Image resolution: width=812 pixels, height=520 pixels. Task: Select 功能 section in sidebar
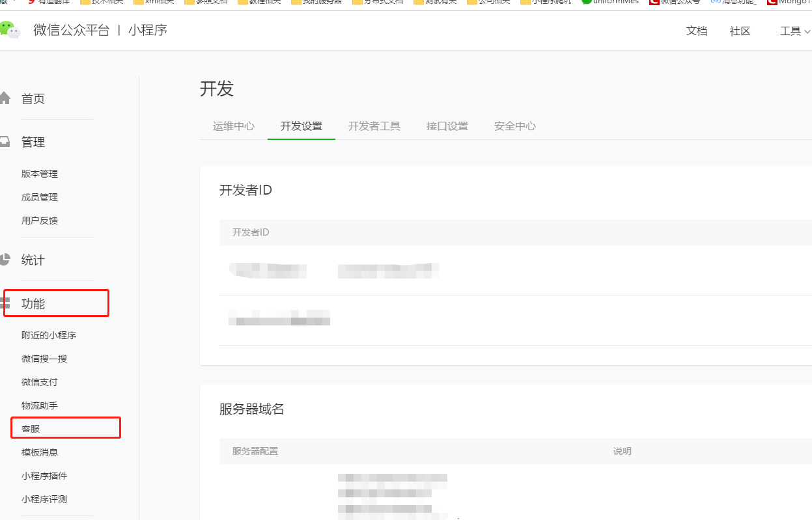click(x=33, y=304)
